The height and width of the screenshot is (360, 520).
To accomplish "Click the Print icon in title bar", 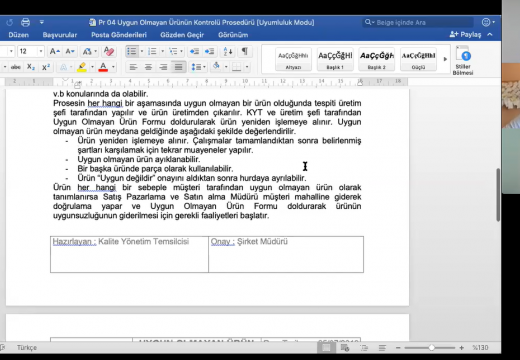I will point(25,22).
